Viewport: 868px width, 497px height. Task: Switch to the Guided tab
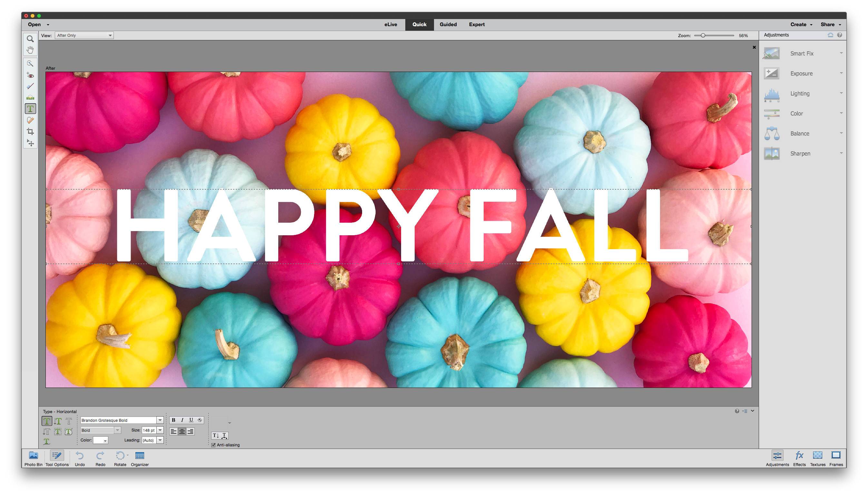pos(448,25)
